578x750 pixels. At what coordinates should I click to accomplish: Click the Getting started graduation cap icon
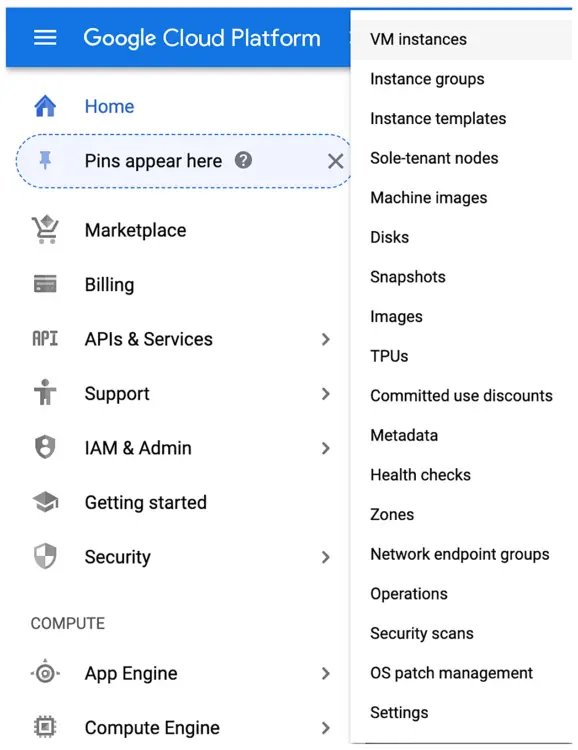pos(45,502)
